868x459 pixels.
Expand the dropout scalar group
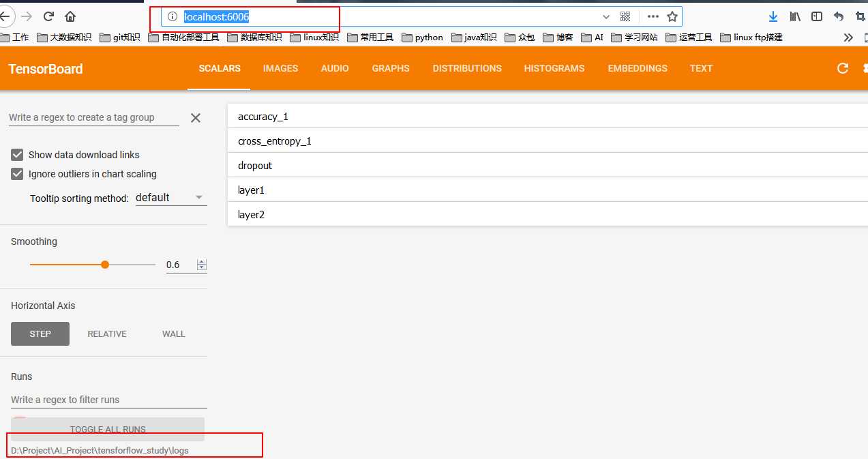548,166
